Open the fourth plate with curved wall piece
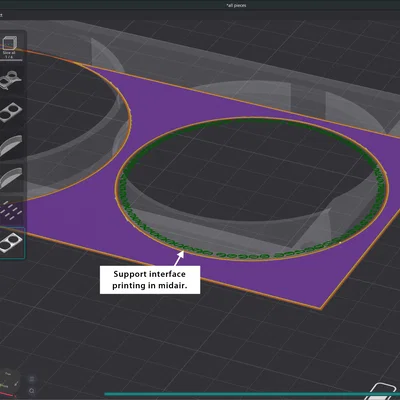Viewport: 400px width, 400px height. click(11, 178)
